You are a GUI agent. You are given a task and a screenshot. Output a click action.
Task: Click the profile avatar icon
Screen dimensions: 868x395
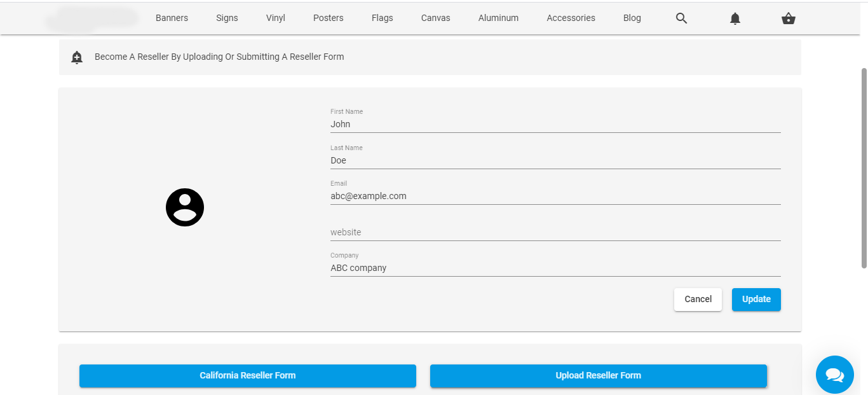[x=185, y=207]
